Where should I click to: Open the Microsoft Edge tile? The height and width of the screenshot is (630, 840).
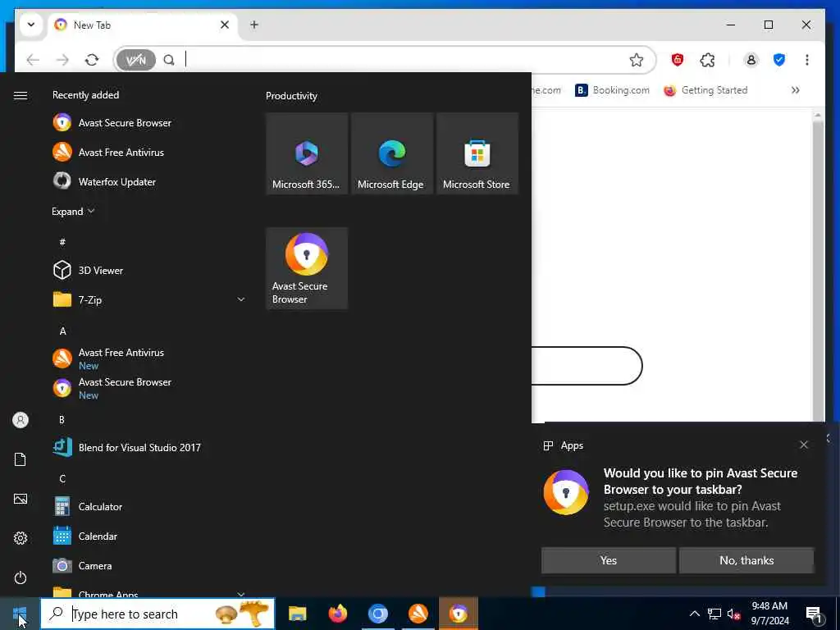391,153
